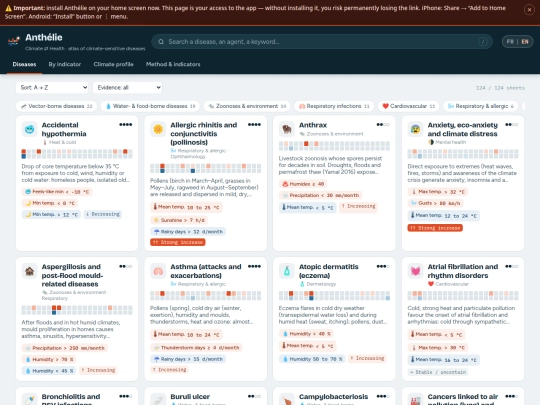Viewport: 540px width, 405px height.
Task: Filter by Respiratory & allergic chip
Action: pyautogui.click(x=481, y=106)
